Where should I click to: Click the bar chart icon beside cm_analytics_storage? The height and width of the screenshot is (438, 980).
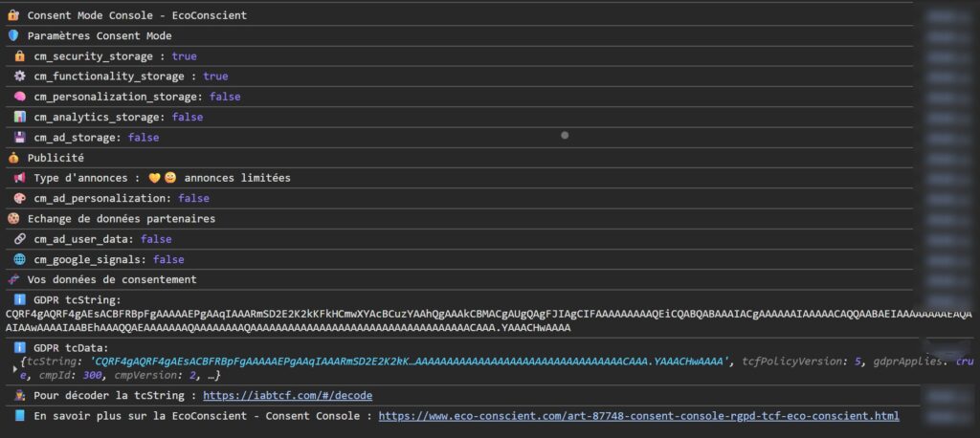coord(20,117)
